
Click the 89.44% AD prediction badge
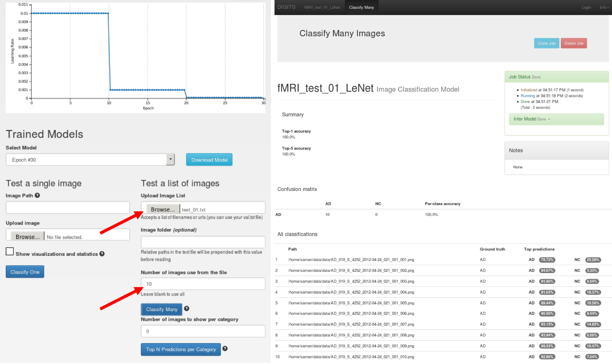[547, 303]
